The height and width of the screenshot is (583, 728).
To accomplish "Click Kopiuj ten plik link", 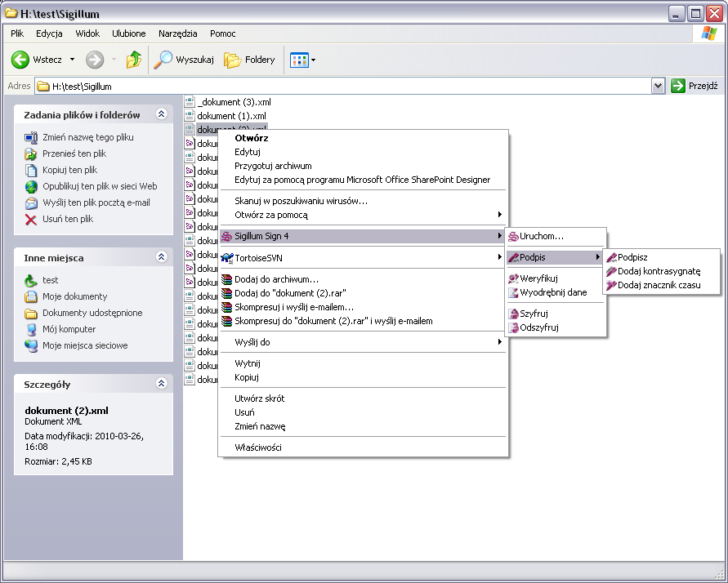I will coord(70,170).
